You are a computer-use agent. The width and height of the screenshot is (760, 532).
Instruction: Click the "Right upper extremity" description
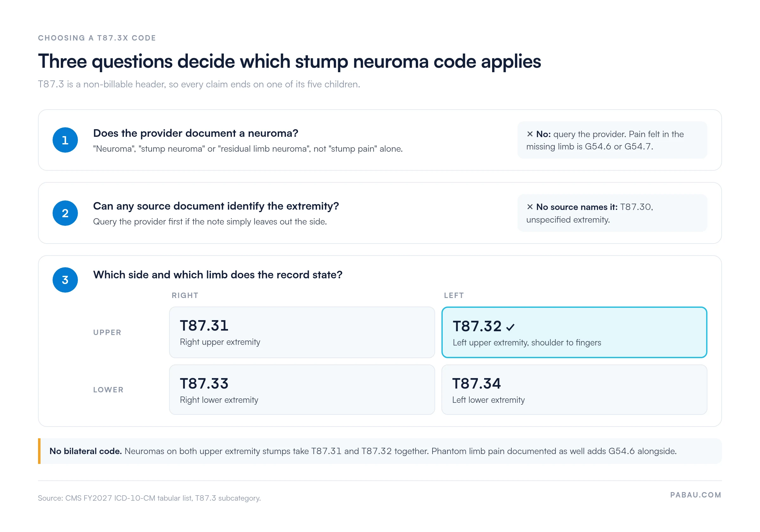click(220, 342)
